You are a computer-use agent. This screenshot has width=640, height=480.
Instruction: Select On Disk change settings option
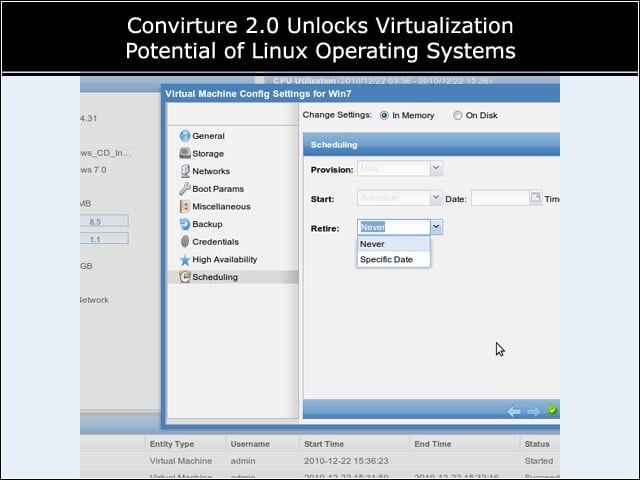pos(458,116)
